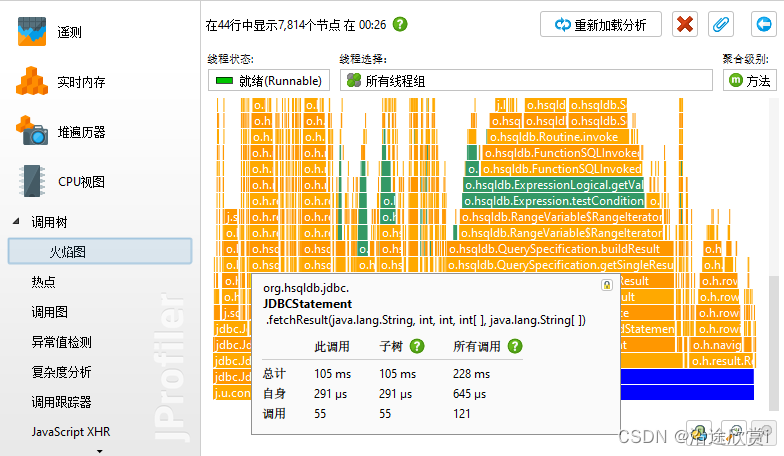Expand sidebar list with bottom arrow
784x456 pixels.
coord(100,451)
